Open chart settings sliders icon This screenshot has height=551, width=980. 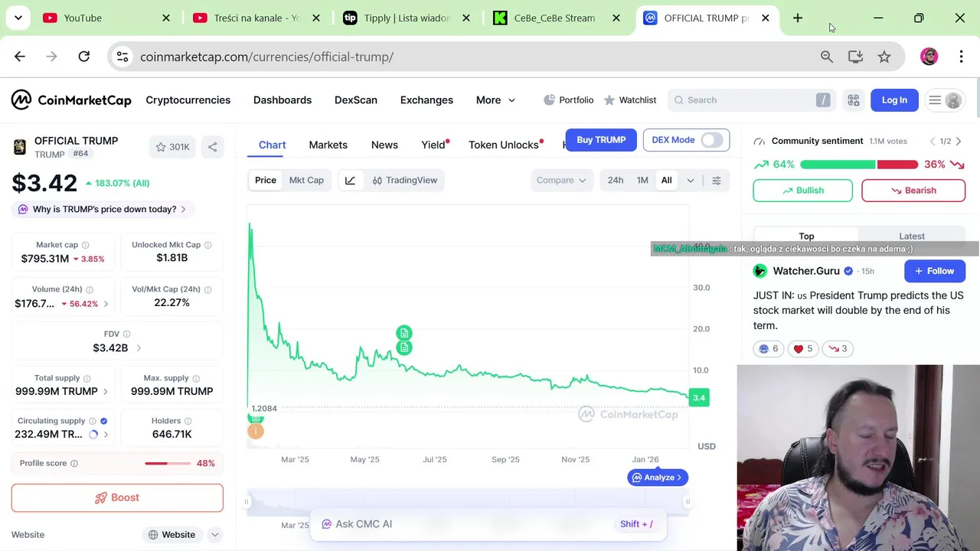click(717, 181)
